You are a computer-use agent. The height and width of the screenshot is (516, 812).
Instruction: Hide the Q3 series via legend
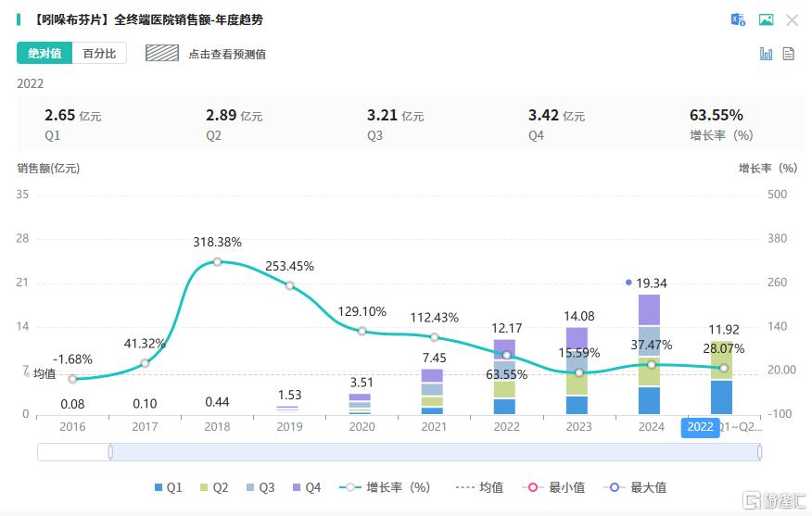coord(259,487)
